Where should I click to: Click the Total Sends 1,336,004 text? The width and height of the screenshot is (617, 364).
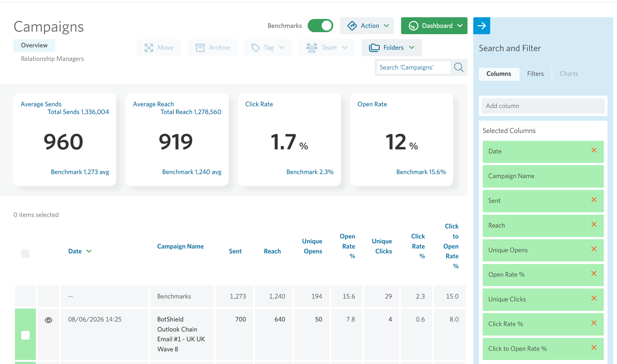pos(78,112)
